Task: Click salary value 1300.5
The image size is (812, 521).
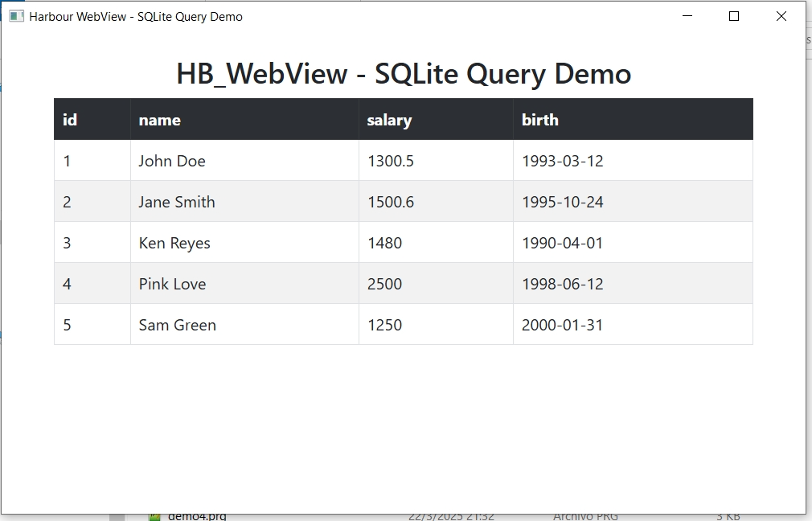Action: point(391,161)
